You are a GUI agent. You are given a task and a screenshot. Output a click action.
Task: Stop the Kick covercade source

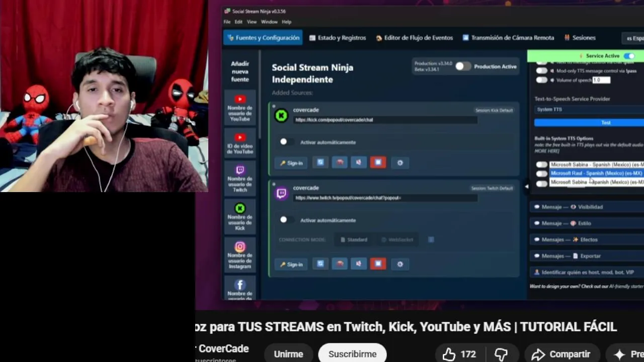point(378,162)
